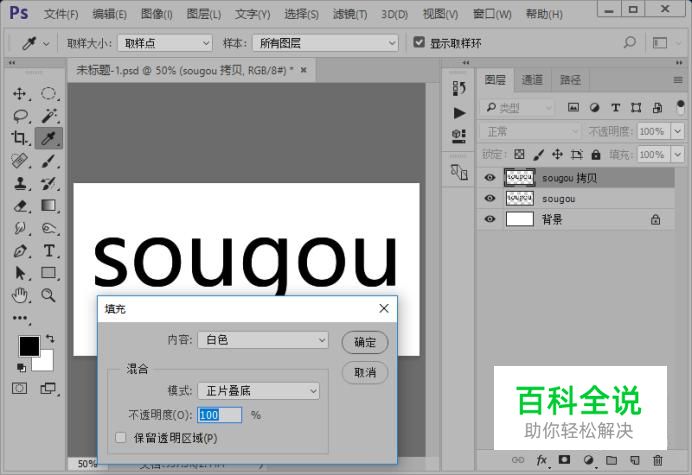This screenshot has height=475, width=692.
Task: Select the Pen tool
Action: 20,251
